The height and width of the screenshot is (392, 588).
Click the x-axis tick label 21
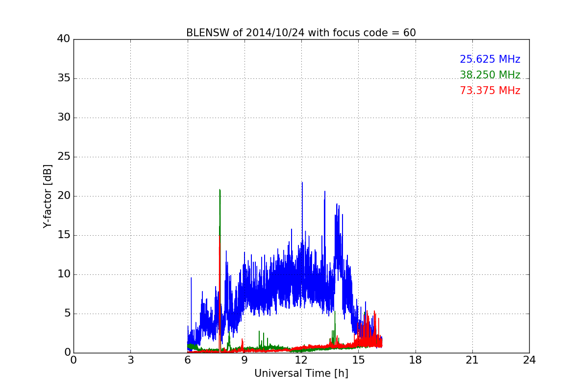(472, 360)
